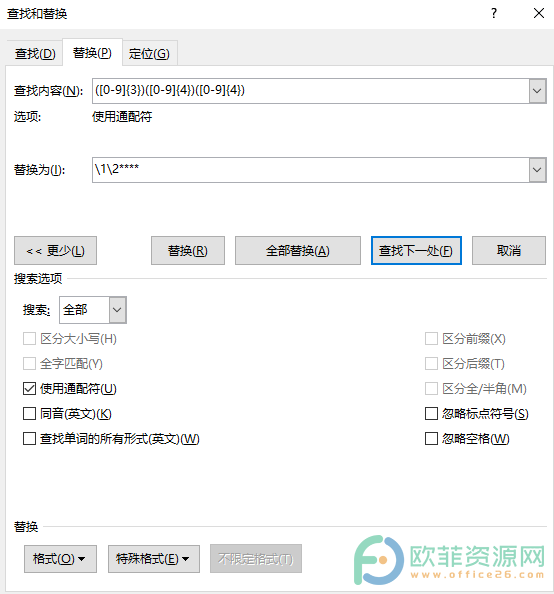
Task: Open the 格式(O) dropdown button
Action: [x=60, y=559]
